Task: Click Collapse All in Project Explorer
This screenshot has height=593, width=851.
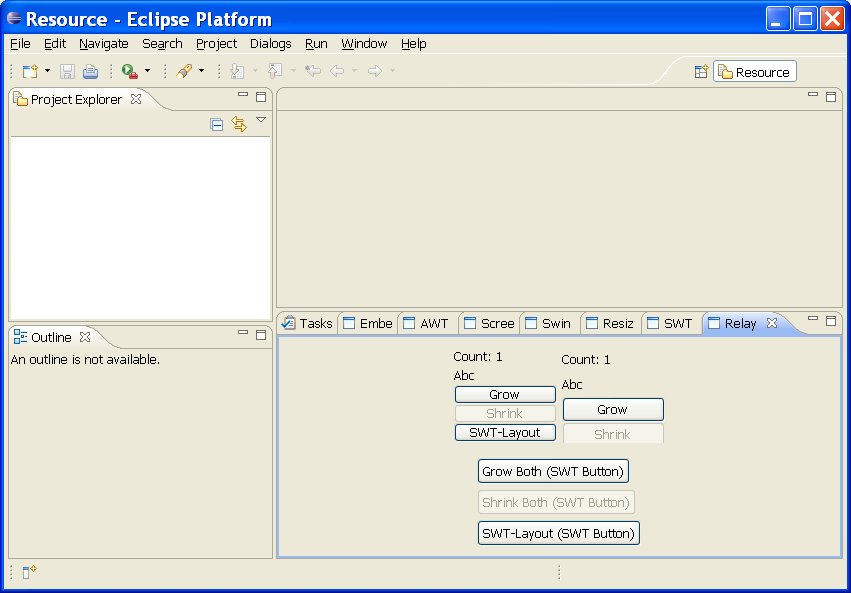Action: (217, 124)
